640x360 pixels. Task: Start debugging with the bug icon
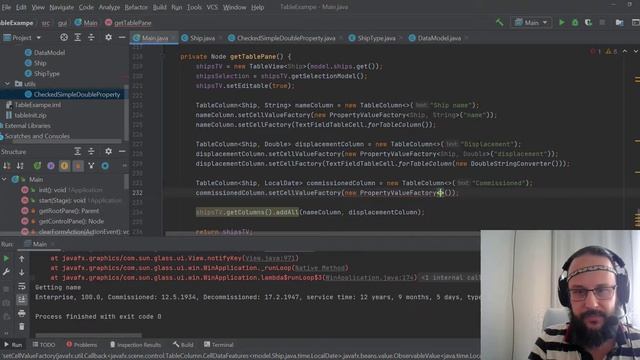click(x=575, y=22)
